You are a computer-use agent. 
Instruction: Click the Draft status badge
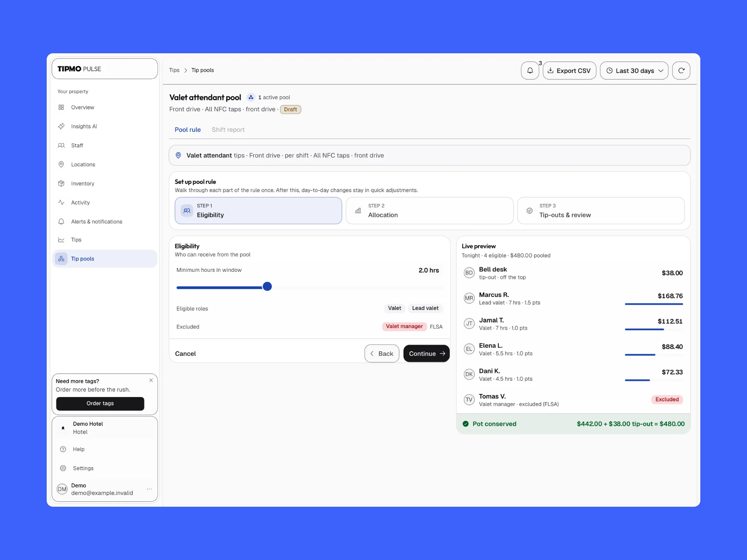tap(290, 110)
